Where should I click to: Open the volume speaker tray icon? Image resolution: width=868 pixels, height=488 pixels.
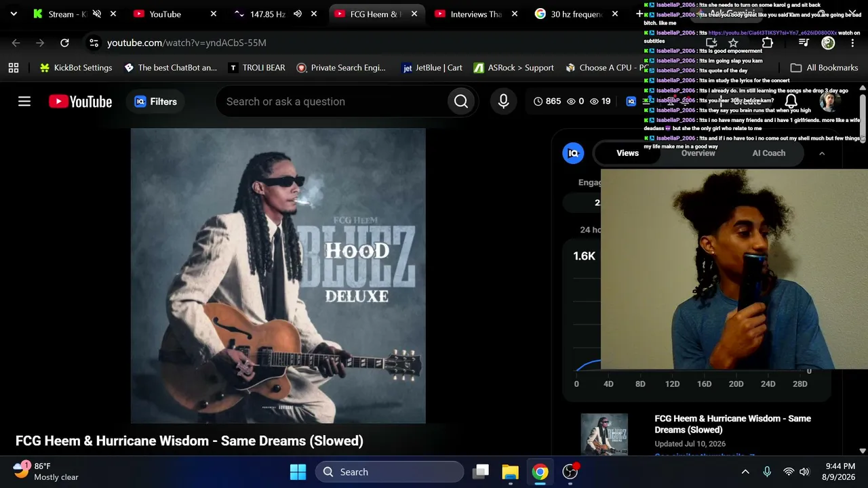click(x=804, y=472)
